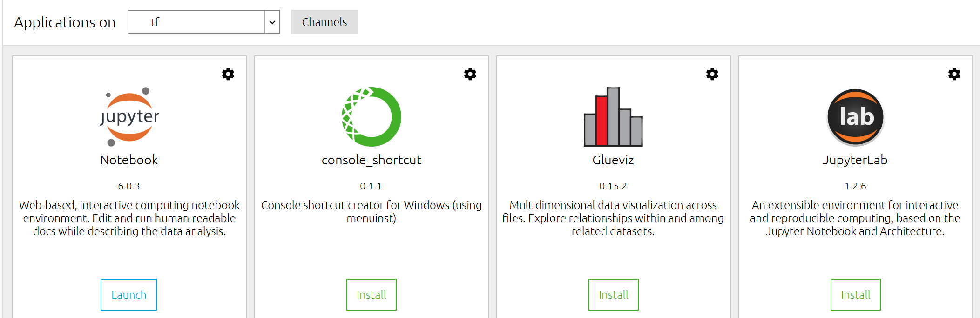This screenshot has height=318, width=980.
Task: Click the JupyterLab round lab icon
Action: click(x=855, y=117)
